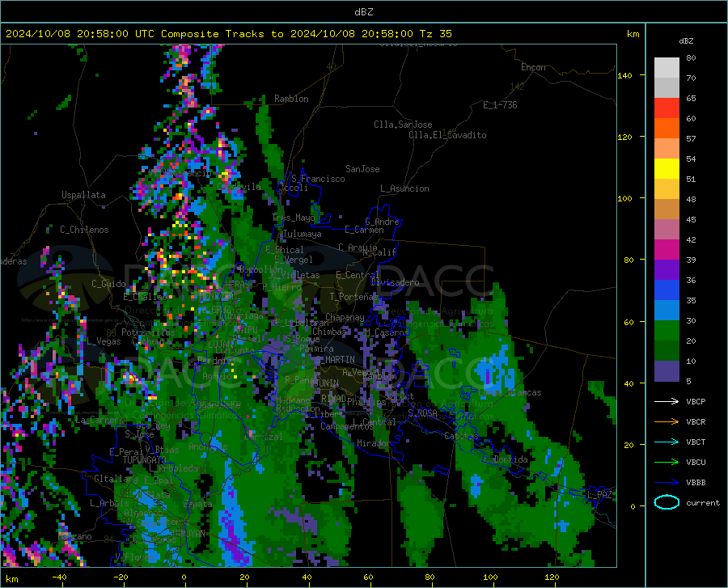Click the timestamp header '2024/10/08 20:58:00 UTC Composite'

[112, 34]
